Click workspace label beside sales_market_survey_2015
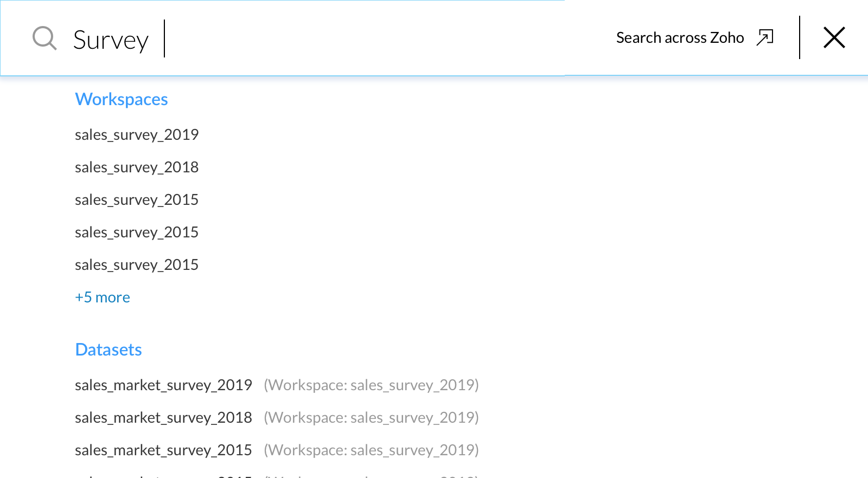 [371, 450]
